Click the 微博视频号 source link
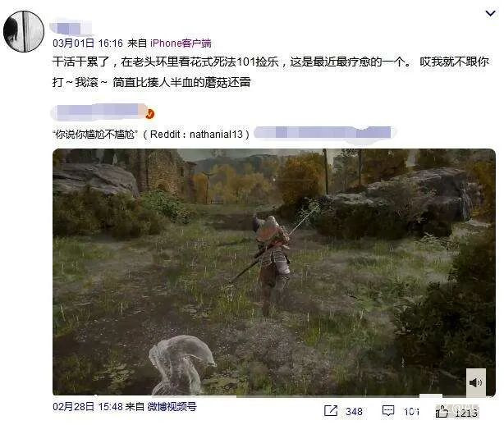This screenshot has height=425, width=504. coord(172,407)
